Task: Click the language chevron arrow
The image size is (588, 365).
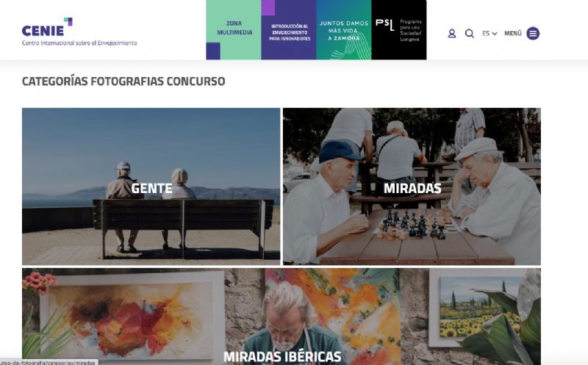Action: point(495,34)
